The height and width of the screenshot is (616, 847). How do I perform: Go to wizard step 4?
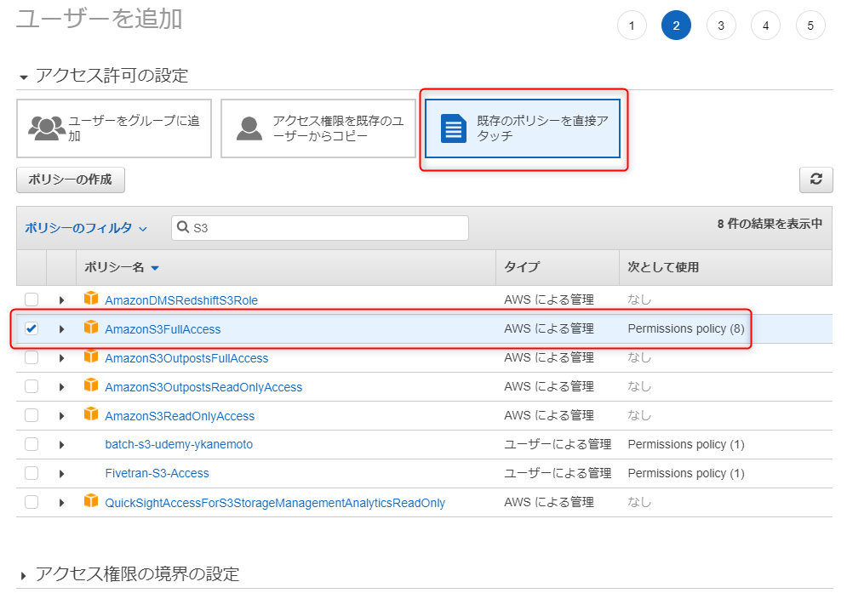(766, 26)
